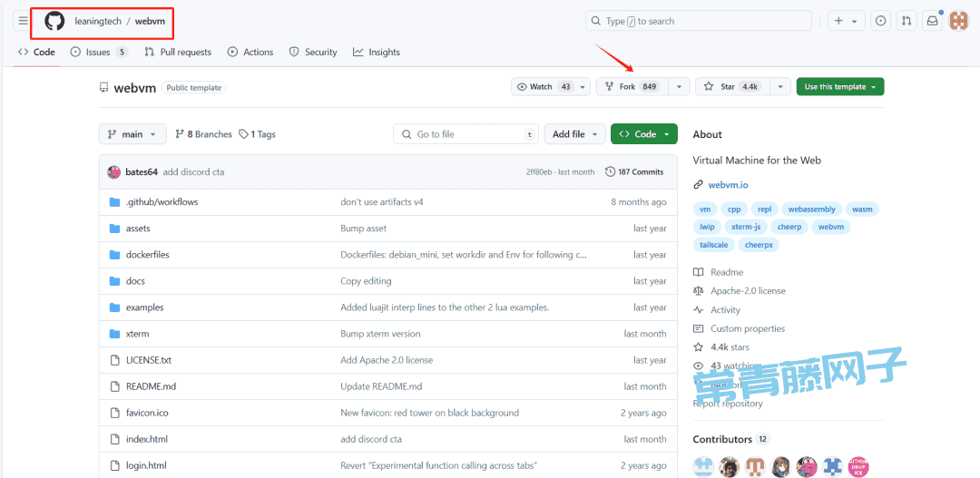Click the xterm-js topic tag
980x478 pixels.
tap(746, 227)
